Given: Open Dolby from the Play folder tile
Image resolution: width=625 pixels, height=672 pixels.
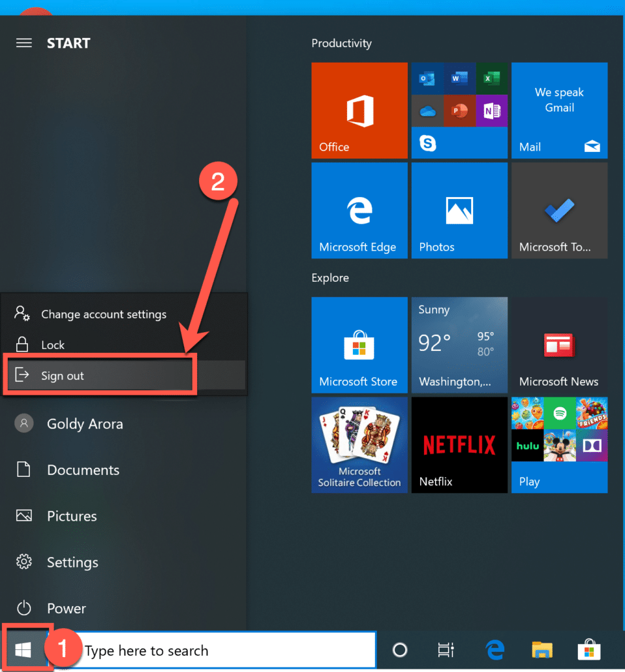Looking at the screenshot, I should (592, 446).
